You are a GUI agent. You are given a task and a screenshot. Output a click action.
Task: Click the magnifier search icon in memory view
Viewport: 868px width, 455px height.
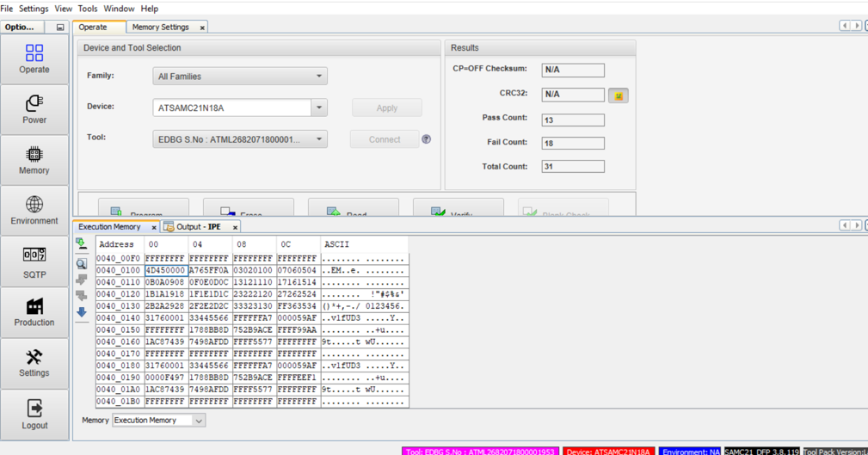tap(82, 264)
